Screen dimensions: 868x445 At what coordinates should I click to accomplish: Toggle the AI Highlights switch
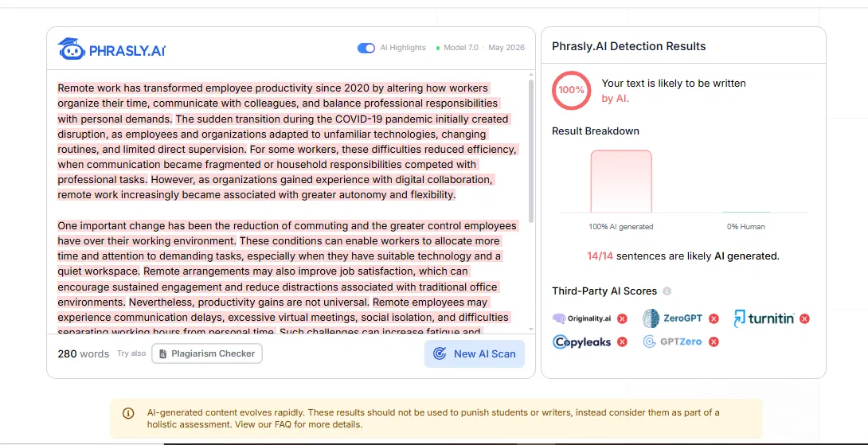pyautogui.click(x=366, y=48)
